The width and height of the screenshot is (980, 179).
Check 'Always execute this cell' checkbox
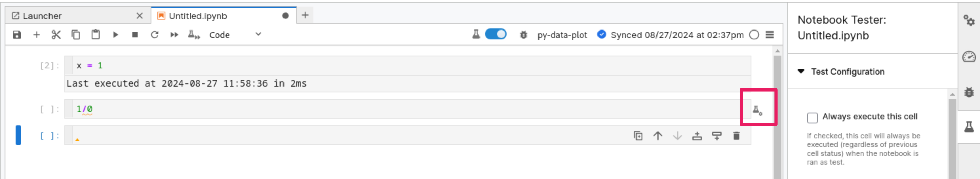pos(812,118)
